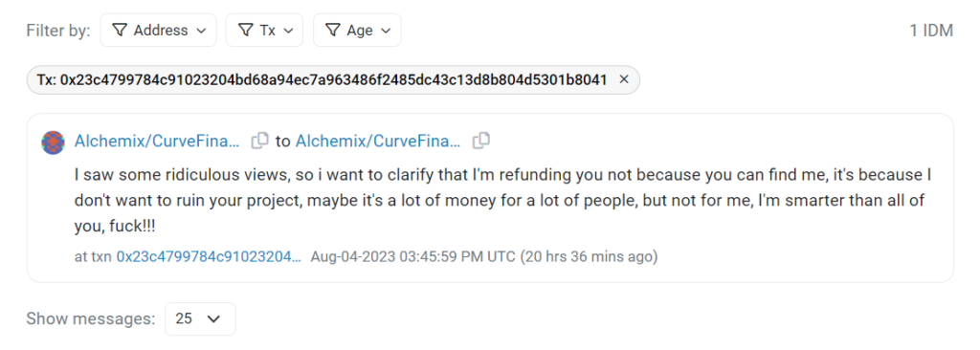The image size is (980, 350).
Task: Open the Tx filter dropdown
Action: point(264,30)
